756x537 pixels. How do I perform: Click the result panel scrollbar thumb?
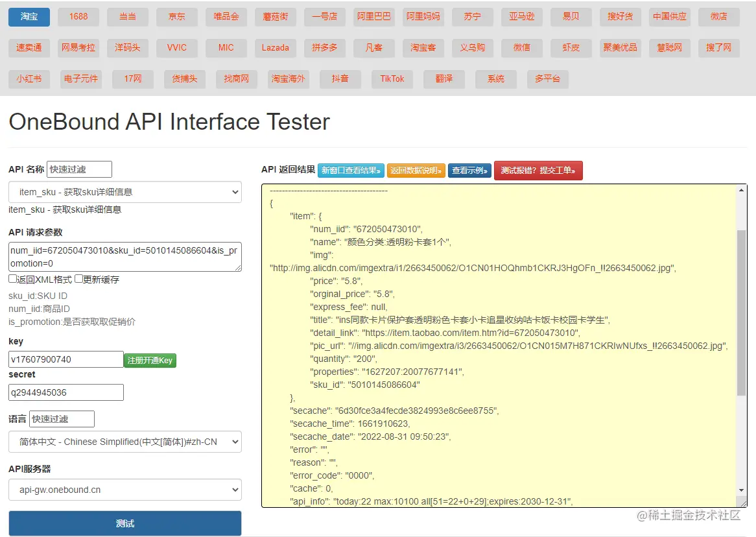click(x=742, y=313)
